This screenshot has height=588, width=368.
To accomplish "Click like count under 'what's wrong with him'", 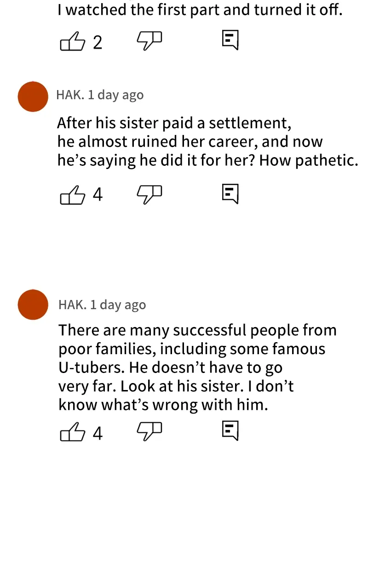I will [98, 433].
